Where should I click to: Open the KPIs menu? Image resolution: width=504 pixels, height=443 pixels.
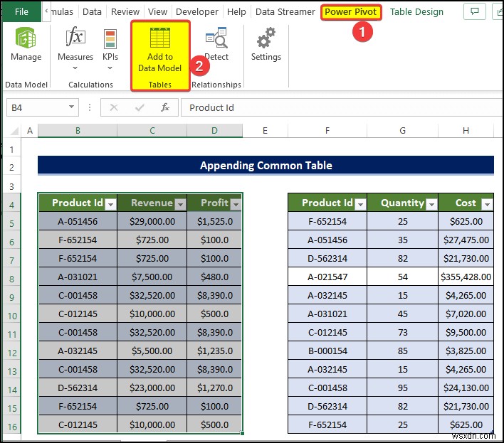(x=110, y=48)
